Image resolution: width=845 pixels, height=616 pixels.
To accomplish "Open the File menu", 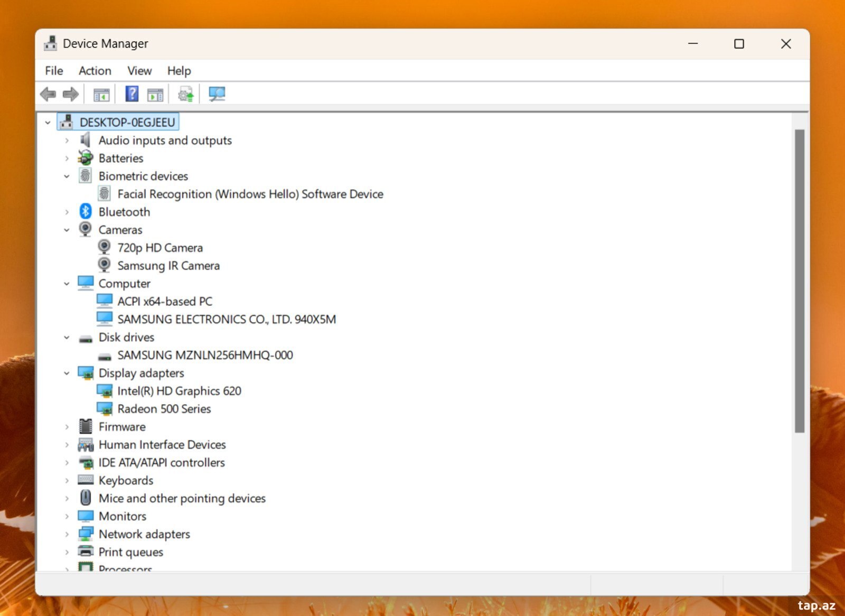I will (54, 71).
